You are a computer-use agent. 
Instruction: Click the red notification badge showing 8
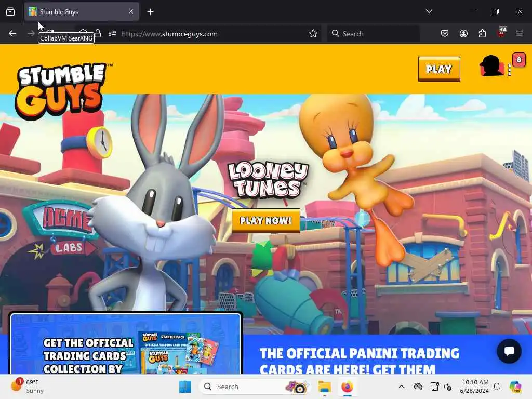click(518, 60)
